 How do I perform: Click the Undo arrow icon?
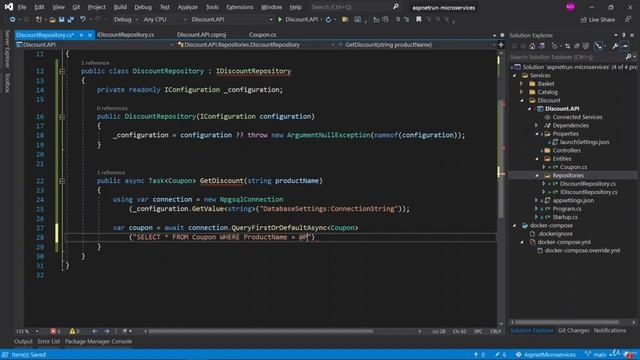point(83,19)
